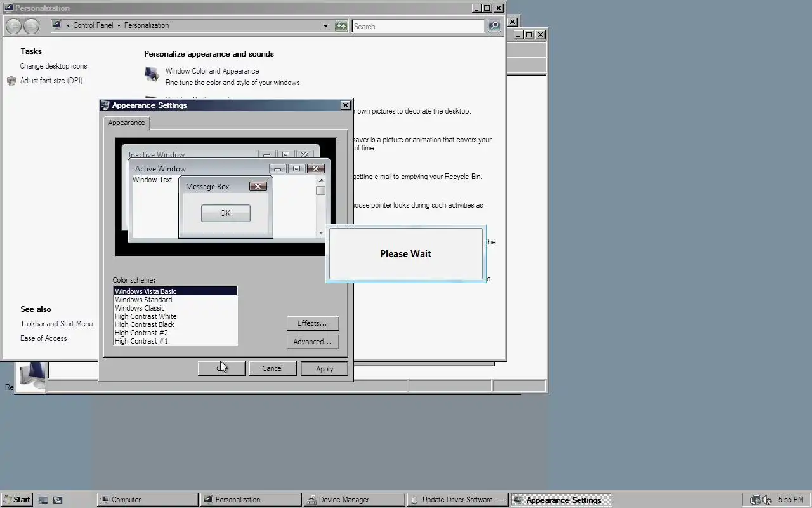The width and height of the screenshot is (812, 508).
Task: Click the Back arrow in Personalization window
Action: click(14, 26)
